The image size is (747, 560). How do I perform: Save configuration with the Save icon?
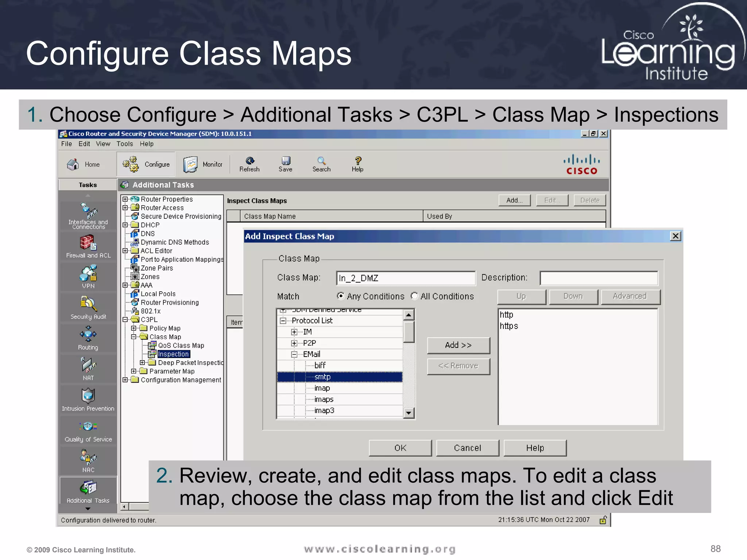(x=286, y=164)
